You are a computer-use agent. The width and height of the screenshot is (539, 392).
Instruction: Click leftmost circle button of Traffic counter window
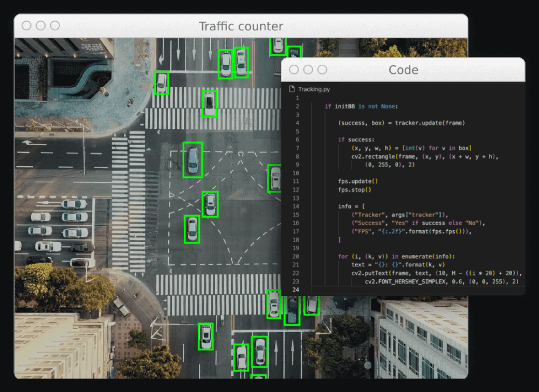point(26,25)
